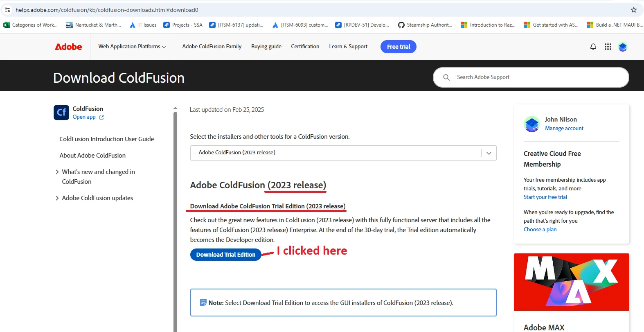Click the version dropdown chevron arrow
Screen dimensions: 644x332
(489, 153)
